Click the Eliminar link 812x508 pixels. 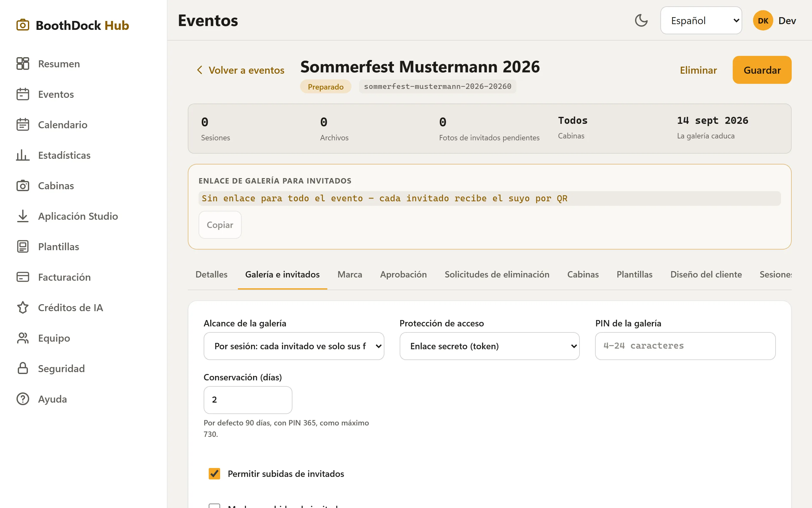pos(698,70)
